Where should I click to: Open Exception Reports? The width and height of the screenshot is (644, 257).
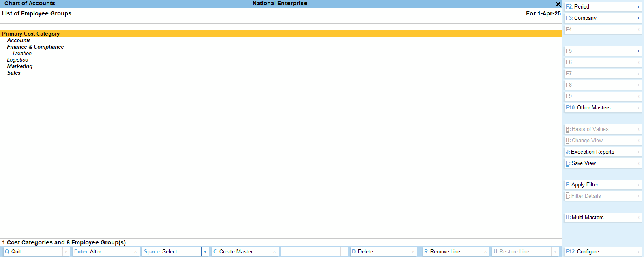pyautogui.click(x=599, y=152)
